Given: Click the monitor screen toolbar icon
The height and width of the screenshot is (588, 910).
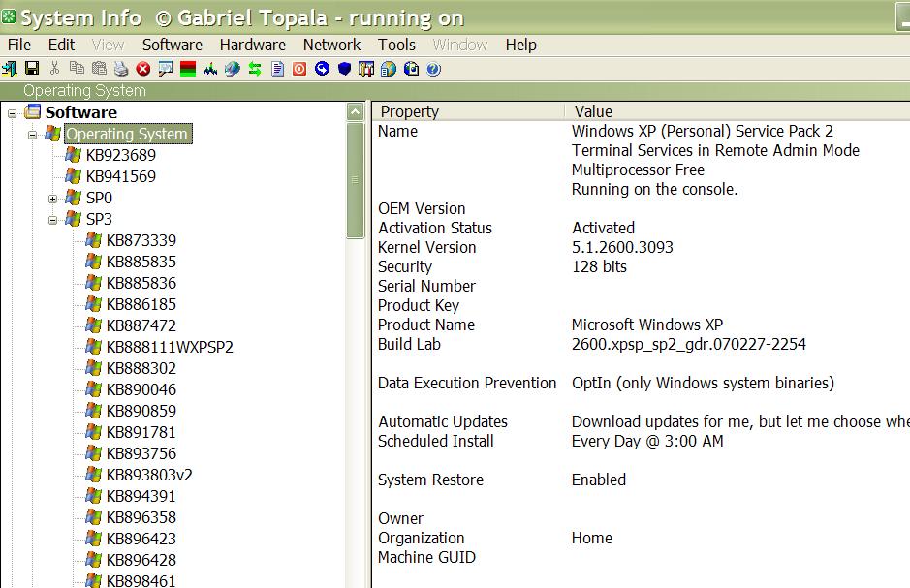Looking at the screenshot, I should point(166,69).
